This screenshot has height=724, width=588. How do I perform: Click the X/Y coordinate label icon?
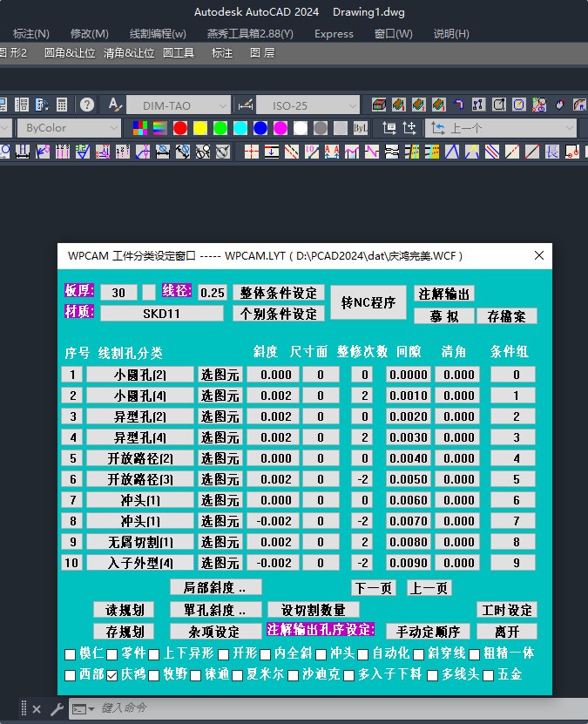tap(143, 152)
